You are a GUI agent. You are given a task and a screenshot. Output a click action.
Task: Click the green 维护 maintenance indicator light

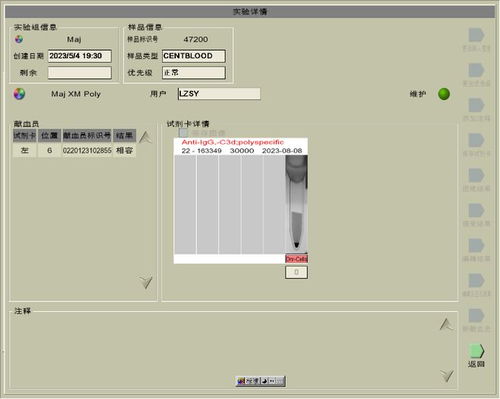(x=444, y=94)
